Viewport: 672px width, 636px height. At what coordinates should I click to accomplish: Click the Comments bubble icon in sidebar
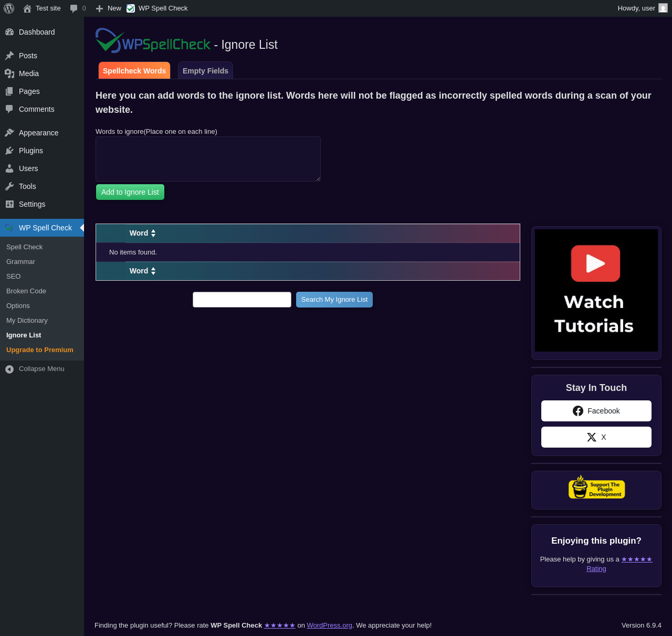[9, 109]
